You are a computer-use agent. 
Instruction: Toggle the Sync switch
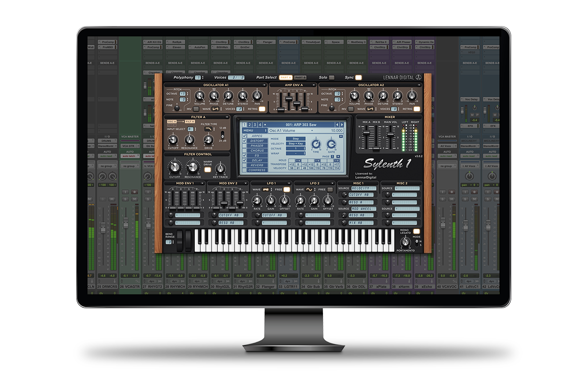coord(358,78)
